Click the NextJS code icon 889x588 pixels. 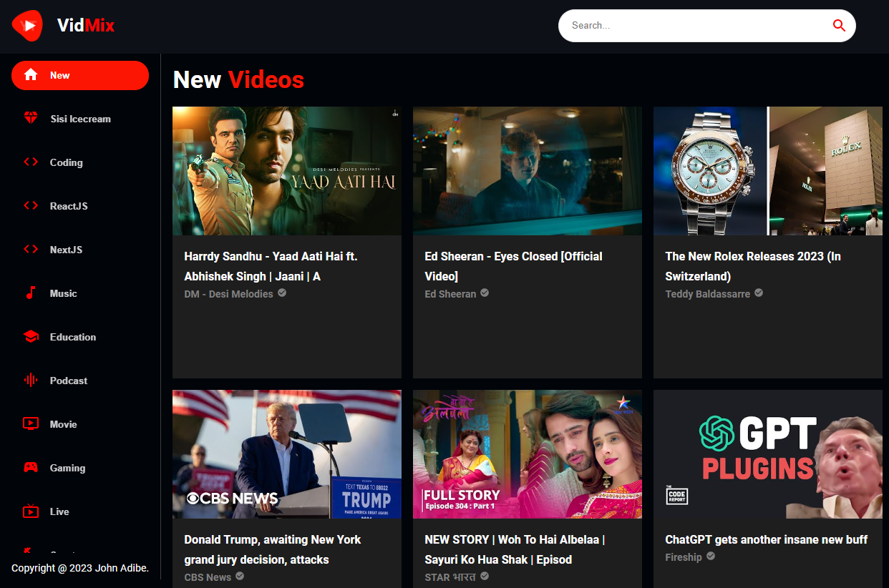(31, 249)
